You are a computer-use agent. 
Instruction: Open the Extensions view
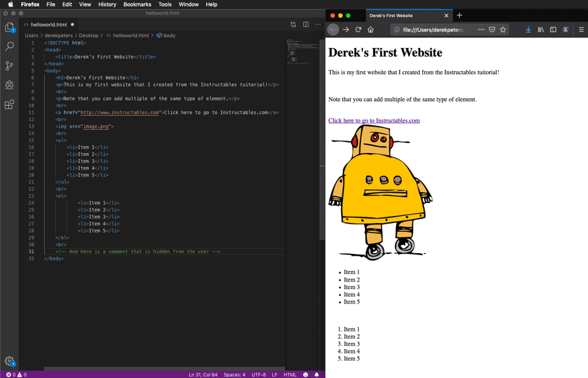click(9, 104)
